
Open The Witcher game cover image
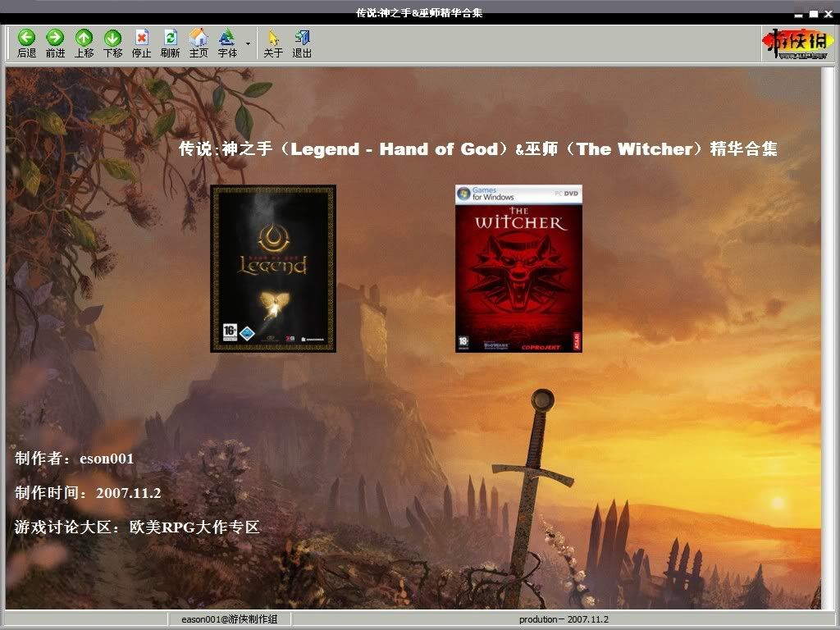(x=518, y=268)
